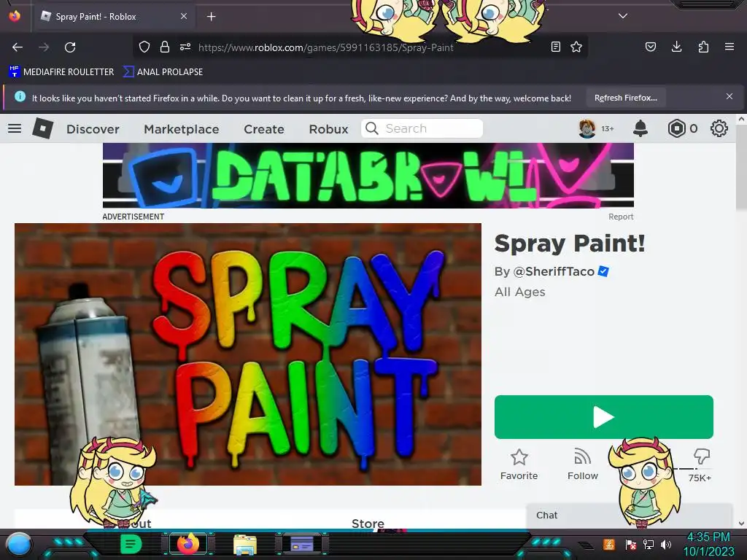Toggle reader view icon

coord(555,47)
